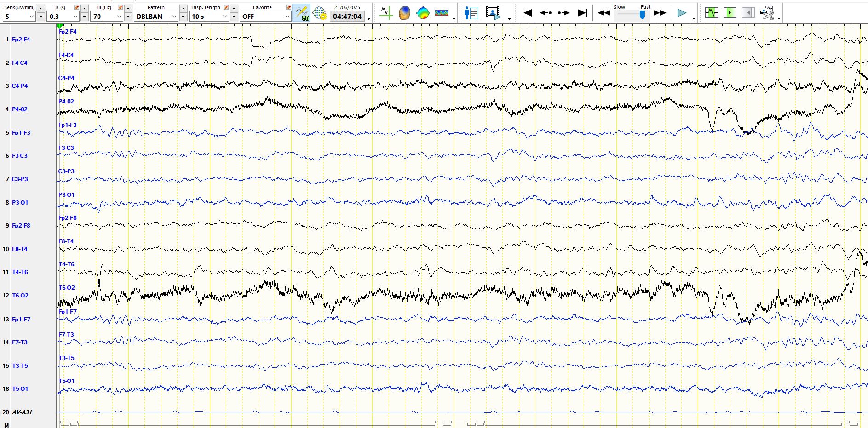This screenshot has width=868, height=428.
Task: Select previous pattern with the up stepper
Action: pyautogui.click(x=184, y=8)
